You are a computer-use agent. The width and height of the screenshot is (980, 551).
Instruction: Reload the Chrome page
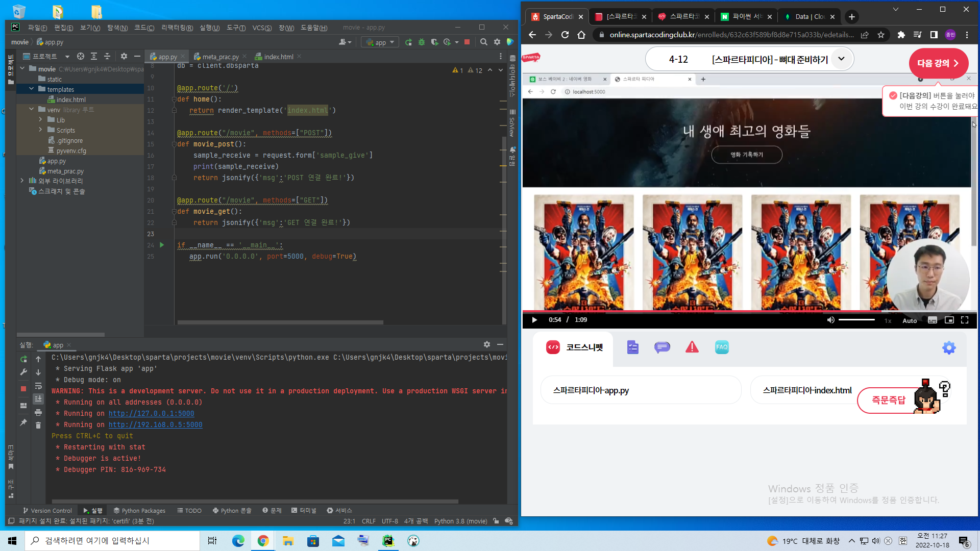pos(565,35)
